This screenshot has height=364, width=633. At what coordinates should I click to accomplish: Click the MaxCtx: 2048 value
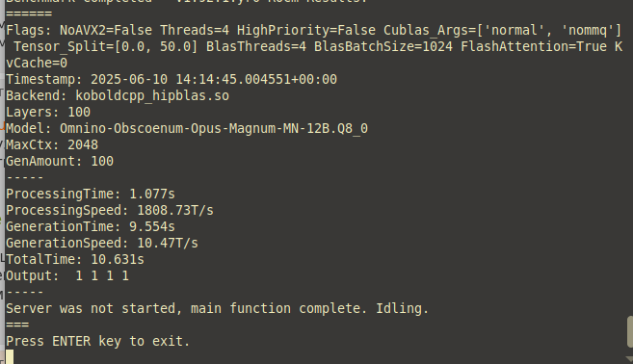coord(83,144)
